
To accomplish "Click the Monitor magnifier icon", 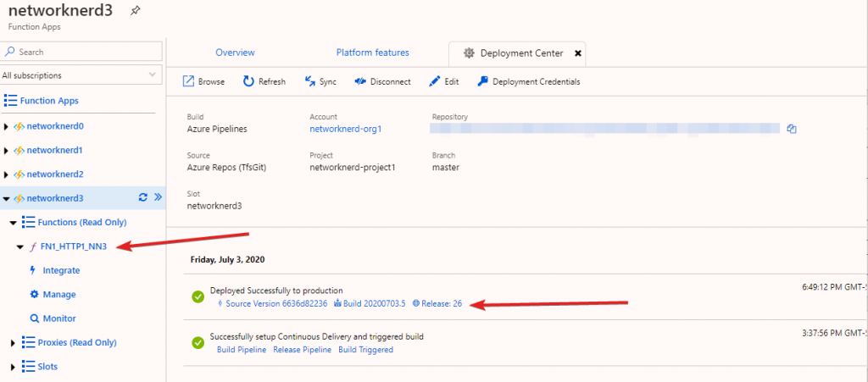I will [x=34, y=319].
